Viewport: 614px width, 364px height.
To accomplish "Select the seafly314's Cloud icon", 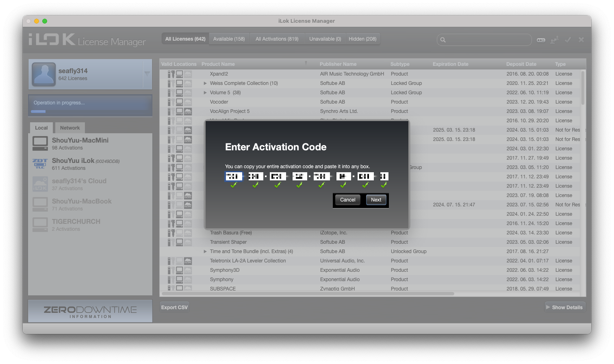I will pos(40,184).
